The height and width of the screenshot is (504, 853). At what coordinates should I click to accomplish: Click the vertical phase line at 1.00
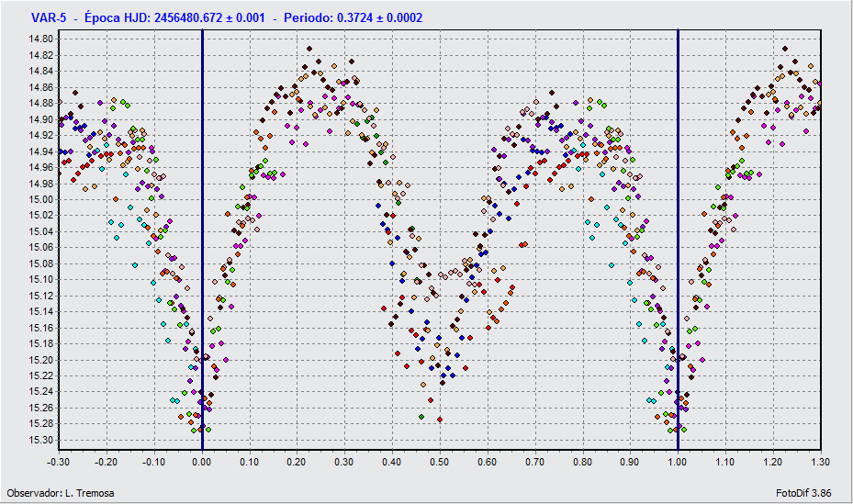(x=678, y=240)
